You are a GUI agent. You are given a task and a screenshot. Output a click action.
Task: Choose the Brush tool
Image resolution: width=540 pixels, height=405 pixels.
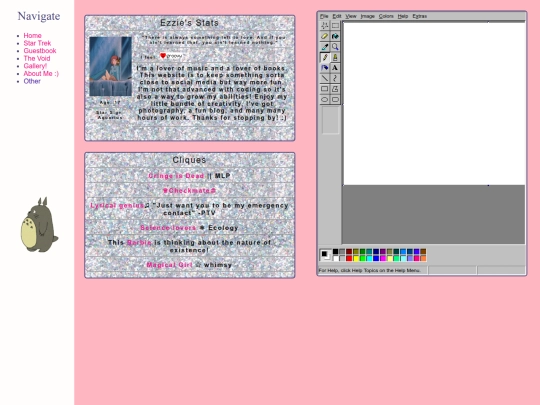point(335,57)
